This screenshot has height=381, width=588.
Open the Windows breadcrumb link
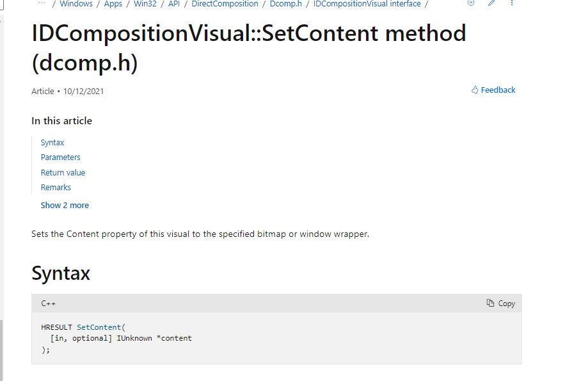(76, 4)
